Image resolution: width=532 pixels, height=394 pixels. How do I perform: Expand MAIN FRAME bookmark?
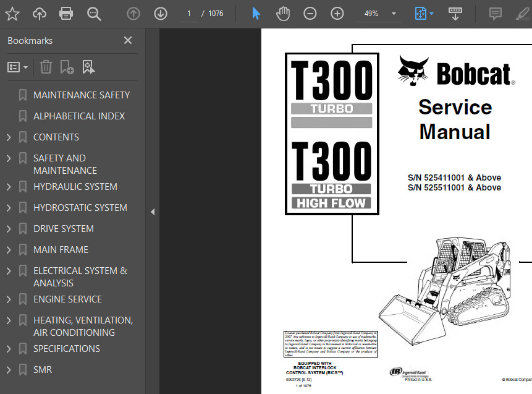click(x=9, y=250)
